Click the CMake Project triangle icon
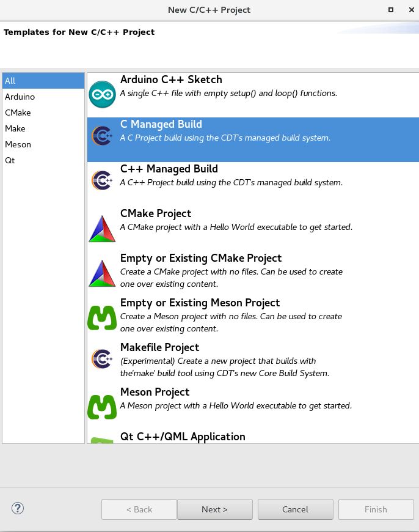419x532 pixels. tap(102, 229)
